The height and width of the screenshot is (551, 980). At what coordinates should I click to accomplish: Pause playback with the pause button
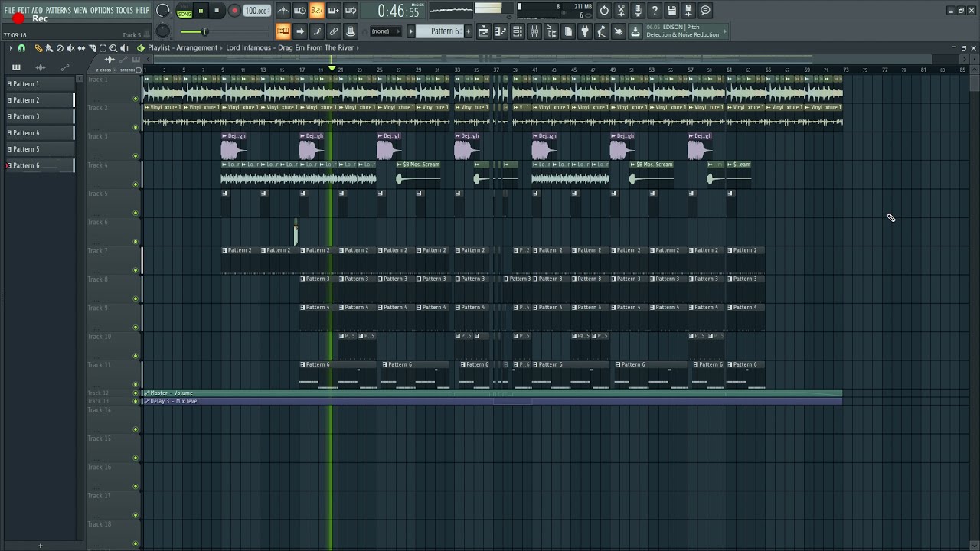(x=201, y=11)
